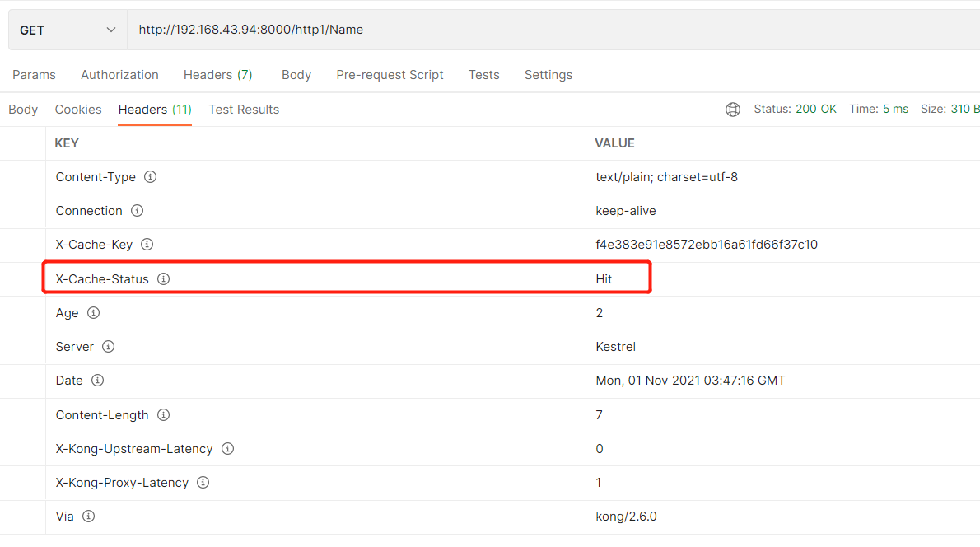Click info icon beside Connection header
This screenshot has height=547, width=980.
tap(137, 211)
